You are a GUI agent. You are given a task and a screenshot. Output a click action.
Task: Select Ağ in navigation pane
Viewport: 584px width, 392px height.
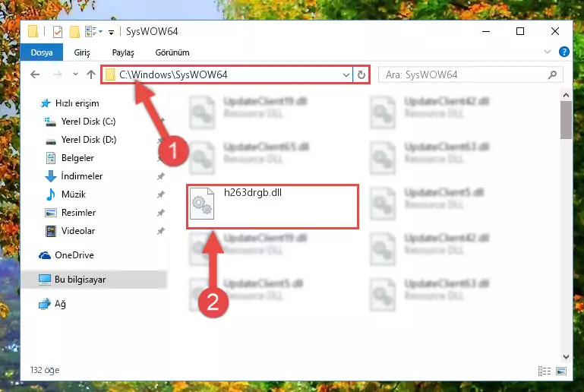(x=52, y=304)
